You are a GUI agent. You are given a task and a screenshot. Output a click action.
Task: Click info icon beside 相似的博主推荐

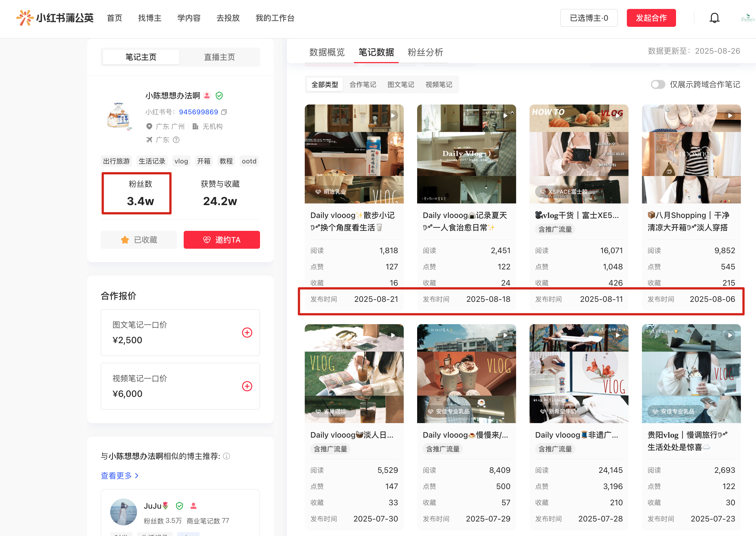[226, 456]
